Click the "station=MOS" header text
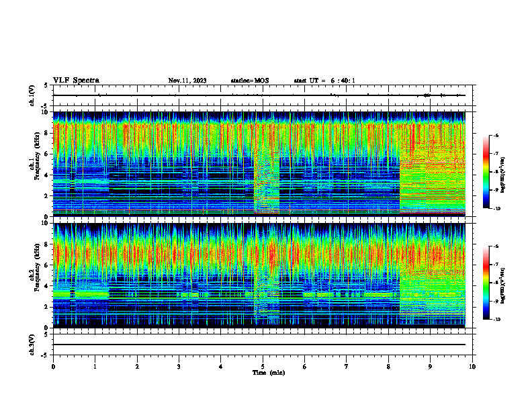Screen dimensions: 532x411 [x=250, y=81]
